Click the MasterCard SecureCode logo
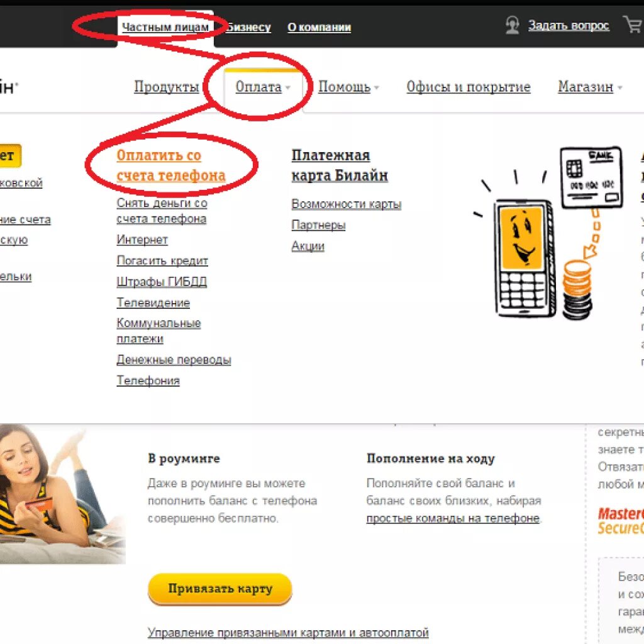The width and height of the screenshot is (644, 644). pyautogui.click(x=621, y=521)
